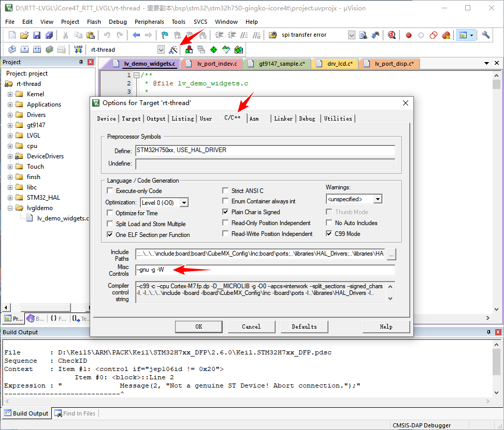504x430 pixels.
Task: Uncheck the C99 Mode checkbox
Action: pyautogui.click(x=329, y=234)
